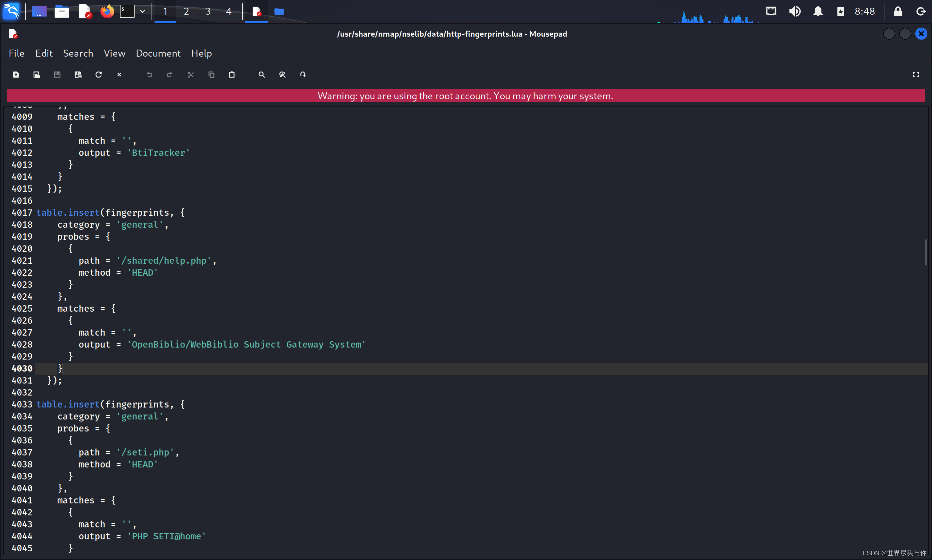Open the Help menu
Screen dimensions: 932x560
point(201,53)
